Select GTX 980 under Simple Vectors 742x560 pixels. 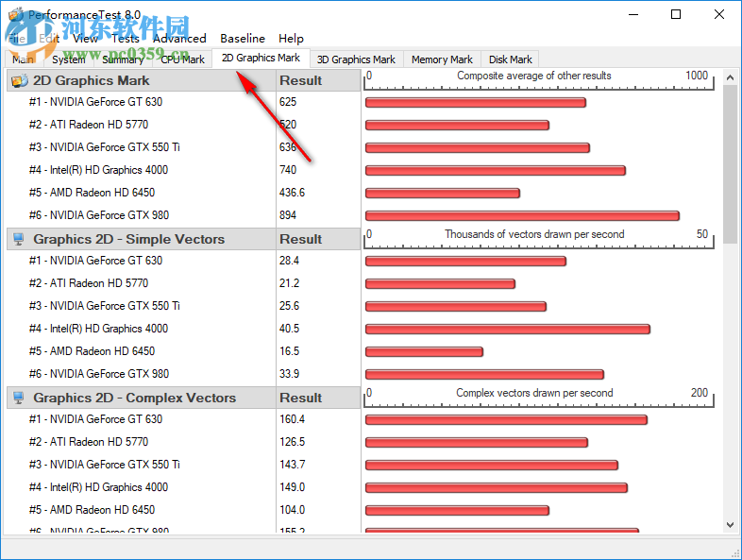99,374
